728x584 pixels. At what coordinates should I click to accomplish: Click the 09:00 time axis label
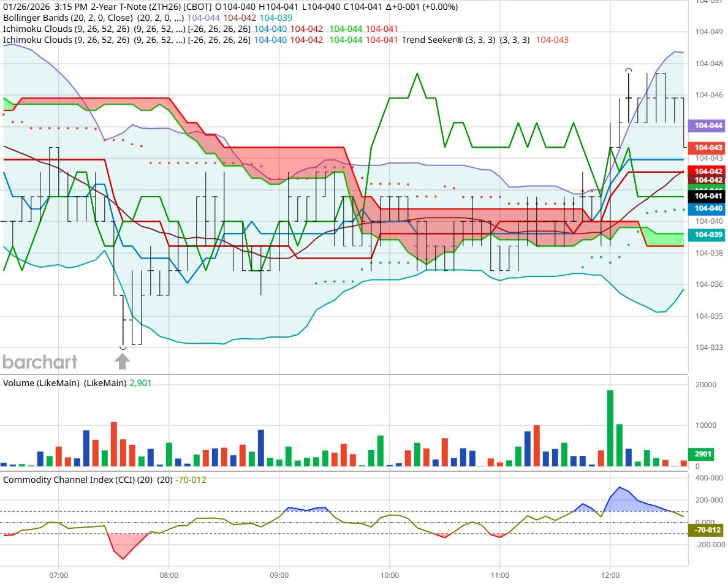click(x=279, y=575)
